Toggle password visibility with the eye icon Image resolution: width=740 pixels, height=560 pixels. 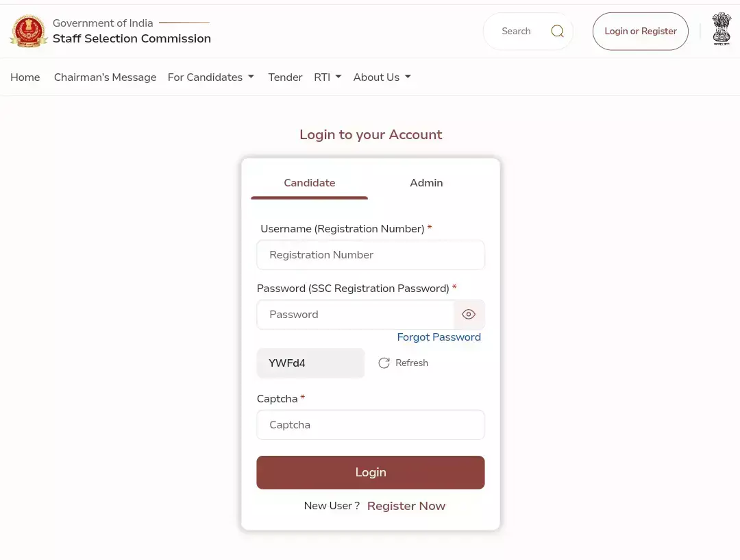pos(469,315)
